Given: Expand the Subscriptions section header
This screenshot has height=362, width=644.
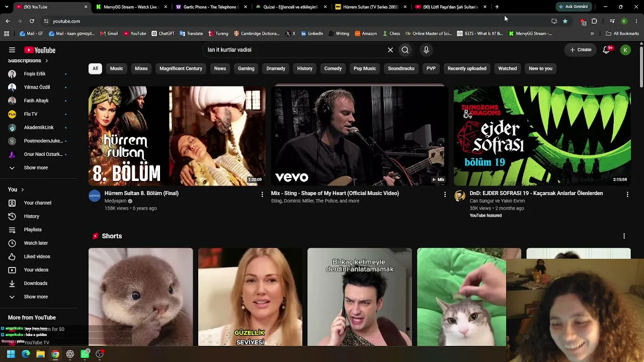Looking at the screenshot, I should pos(28,60).
